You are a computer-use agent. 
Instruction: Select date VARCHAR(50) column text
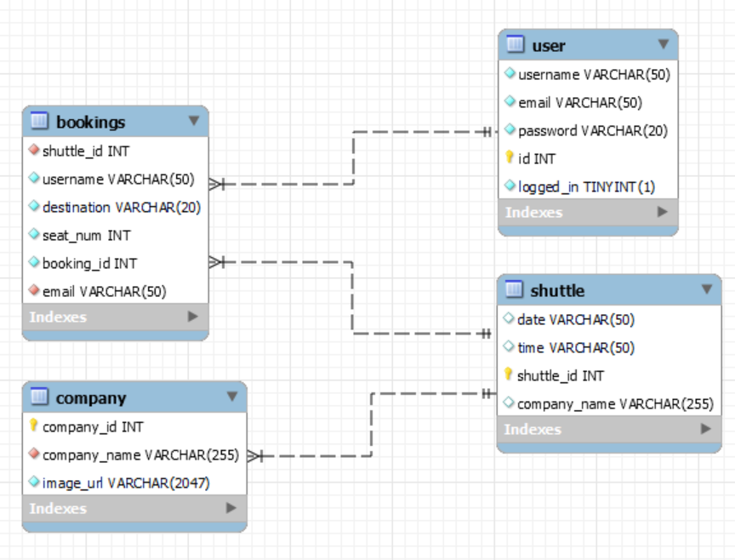(576, 320)
